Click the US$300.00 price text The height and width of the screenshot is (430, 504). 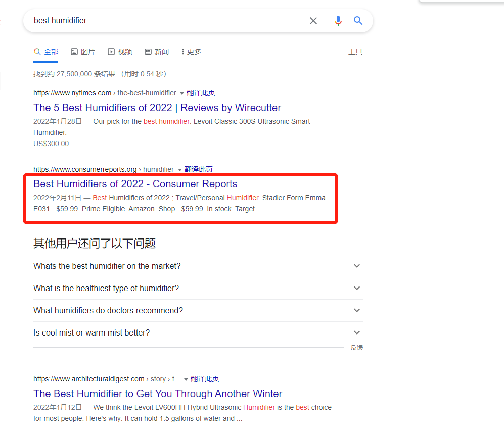(51, 144)
